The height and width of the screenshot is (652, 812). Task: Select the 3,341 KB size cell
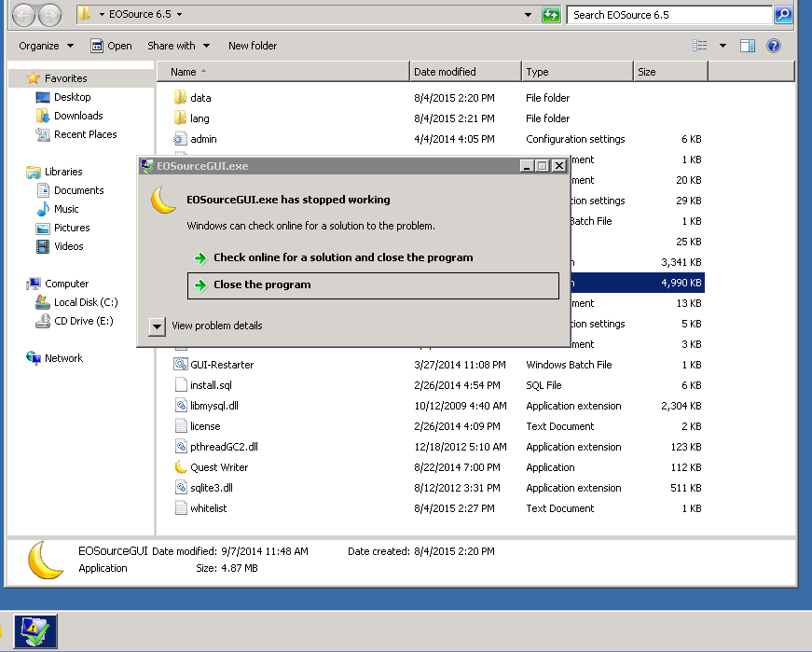tap(681, 262)
